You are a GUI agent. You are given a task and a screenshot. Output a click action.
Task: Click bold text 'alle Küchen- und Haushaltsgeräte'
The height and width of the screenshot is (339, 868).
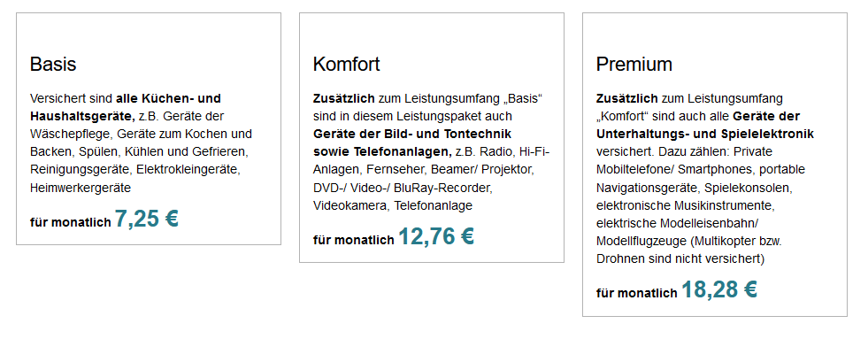point(126,107)
